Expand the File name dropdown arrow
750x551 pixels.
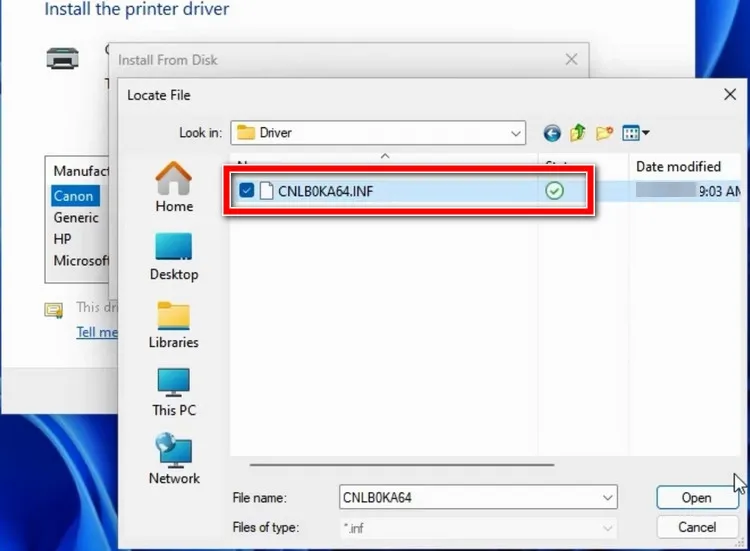[607, 497]
